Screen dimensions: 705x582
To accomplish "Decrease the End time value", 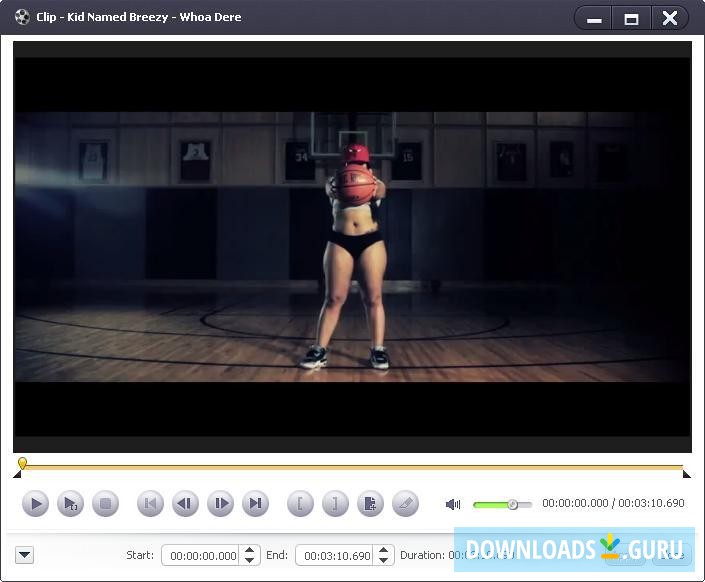I will point(384,560).
